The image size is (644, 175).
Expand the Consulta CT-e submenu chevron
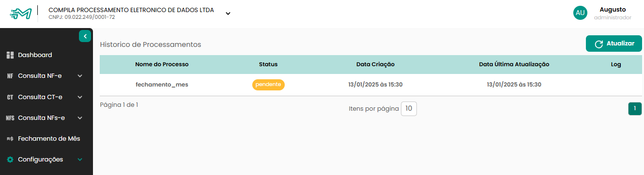80,97
